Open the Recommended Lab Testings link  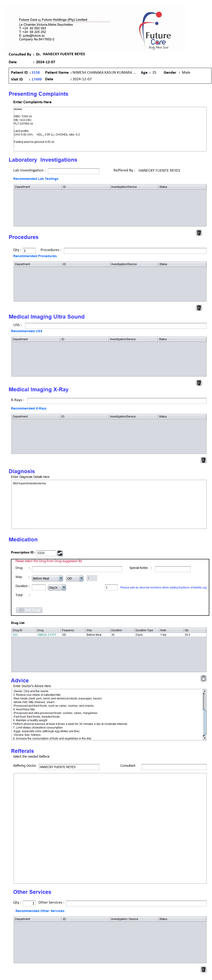(x=36, y=179)
